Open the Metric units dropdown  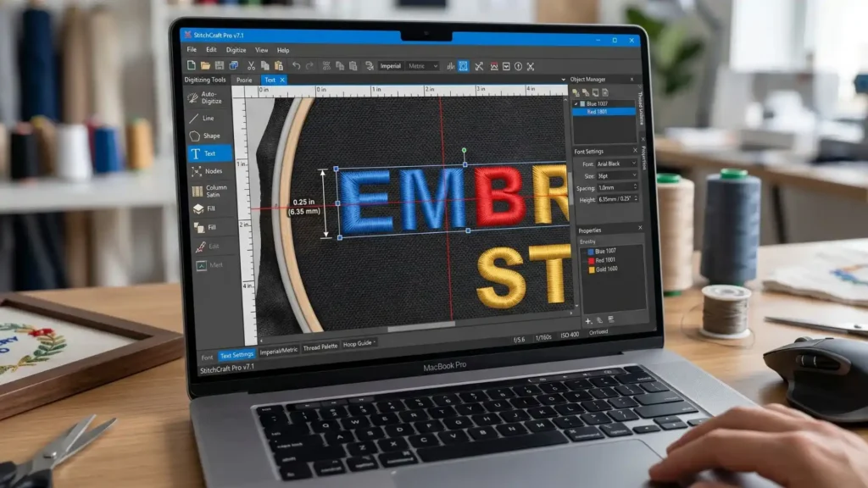[422, 66]
